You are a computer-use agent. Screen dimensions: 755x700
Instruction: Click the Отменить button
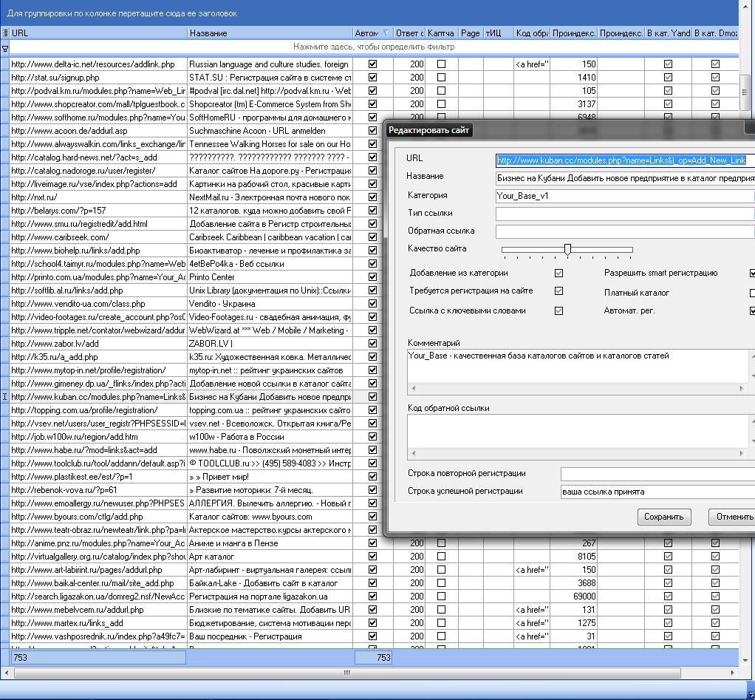731,517
